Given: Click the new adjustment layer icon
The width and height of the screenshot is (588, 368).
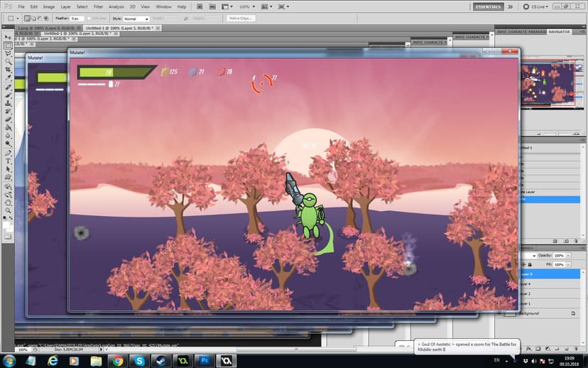Looking at the screenshot, I should [x=547, y=349].
